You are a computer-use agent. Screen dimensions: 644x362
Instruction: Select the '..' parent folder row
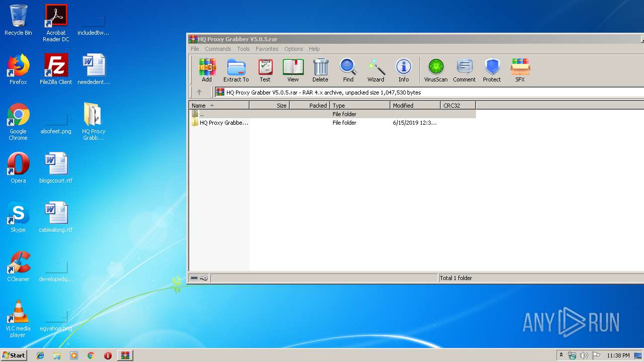333,114
